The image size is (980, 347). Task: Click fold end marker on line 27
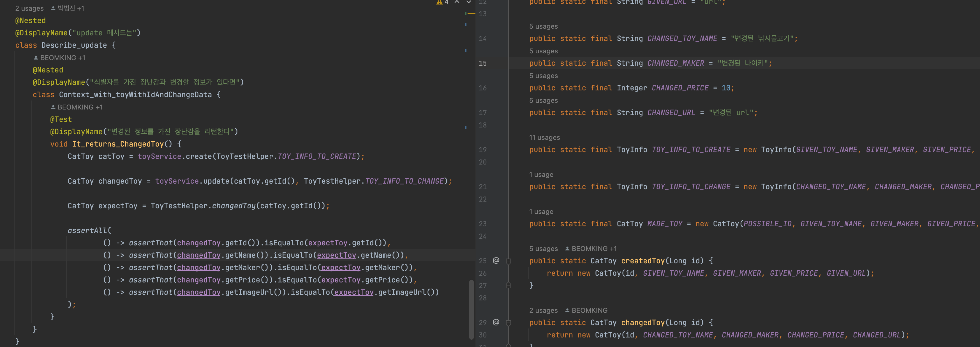click(508, 285)
